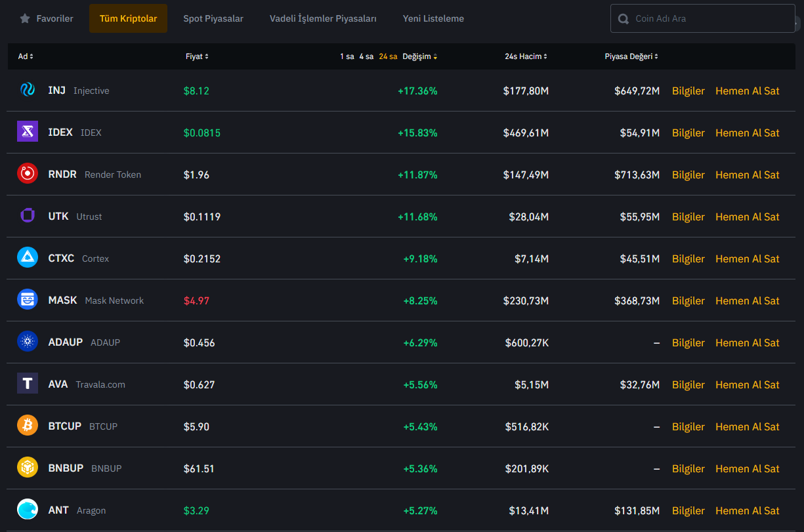
Task: Click the IDEX coin logo
Action: point(28,133)
